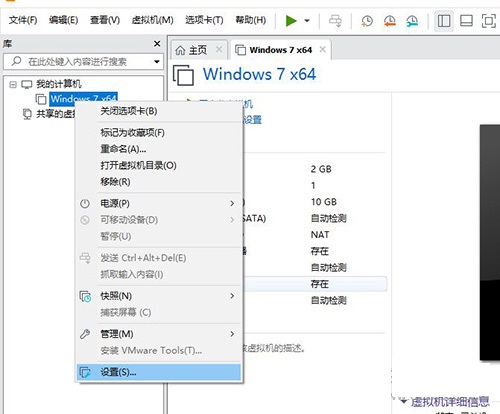Toggle the thumbnail bar view icon
500x414 pixels.
(x=466, y=21)
